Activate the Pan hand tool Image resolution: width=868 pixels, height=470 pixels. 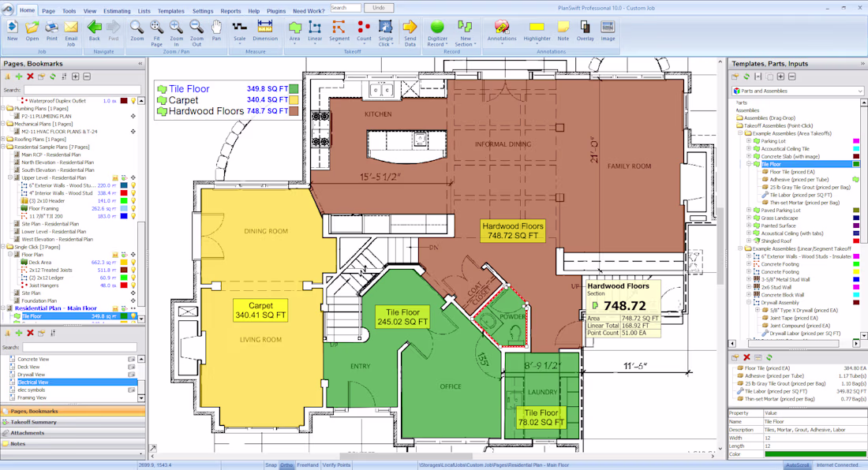[216, 31]
